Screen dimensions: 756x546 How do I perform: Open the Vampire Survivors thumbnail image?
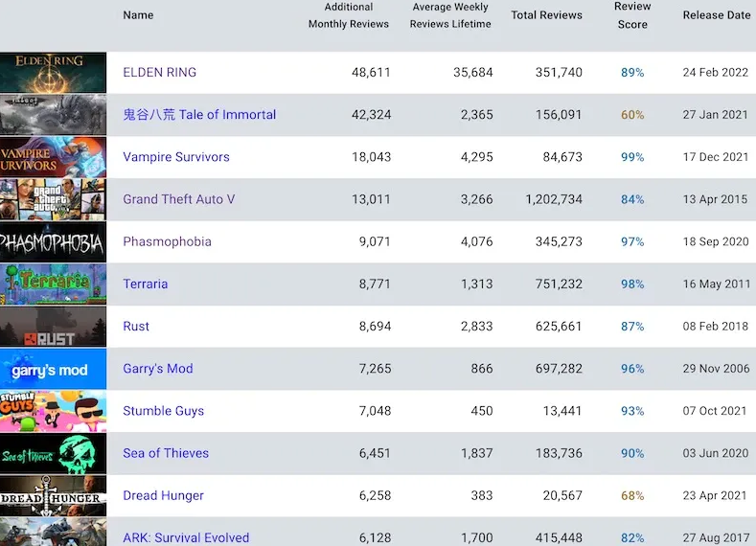(53, 157)
